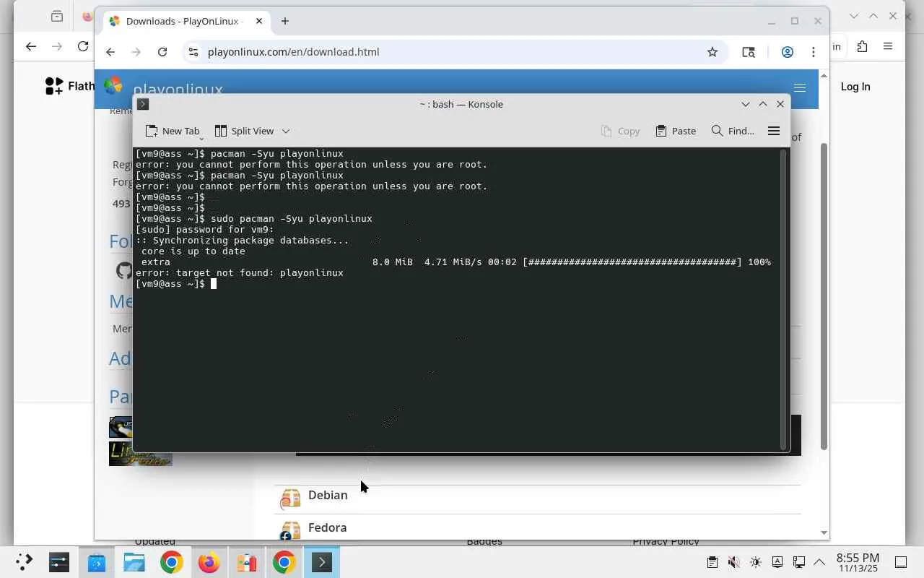Image resolution: width=924 pixels, height=578 pixels.
Task: Open Chrome's three-dot menu
Action: (814, 52)
